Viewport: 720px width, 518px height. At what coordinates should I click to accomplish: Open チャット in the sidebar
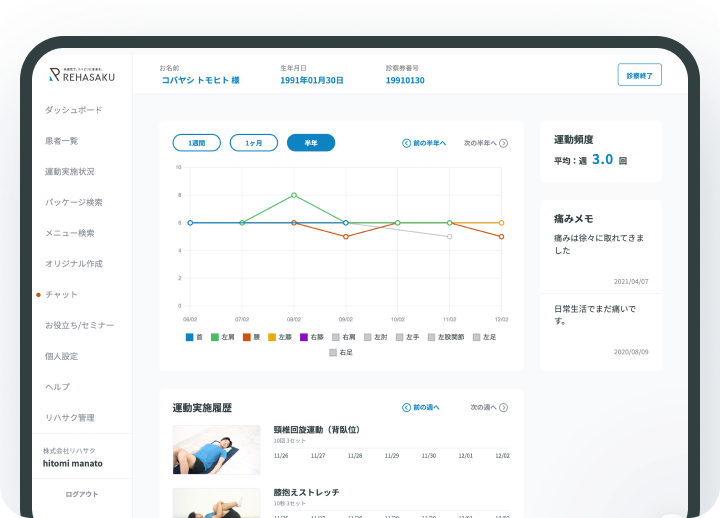[61, 295]
